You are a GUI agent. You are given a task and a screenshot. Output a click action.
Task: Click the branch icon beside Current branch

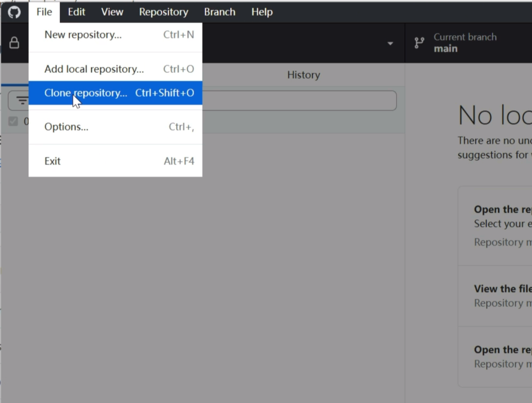coord(419,43)
